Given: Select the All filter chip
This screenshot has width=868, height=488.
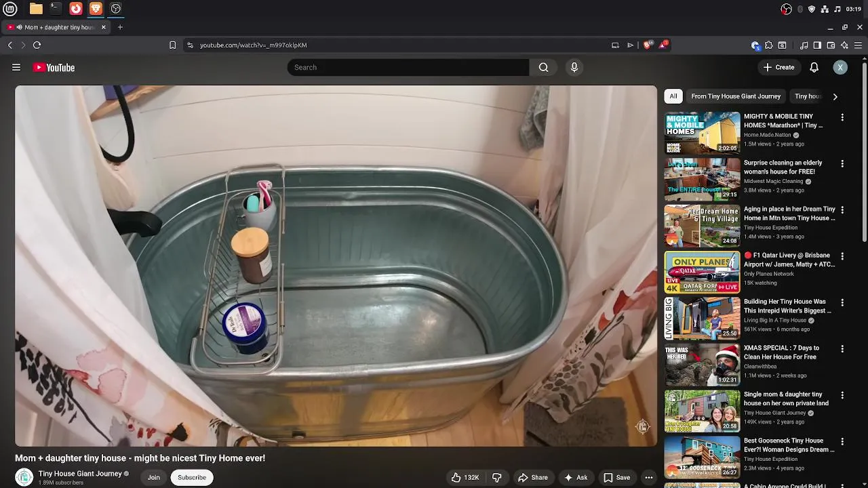Looking at the screenshot, I should point(673,96).
